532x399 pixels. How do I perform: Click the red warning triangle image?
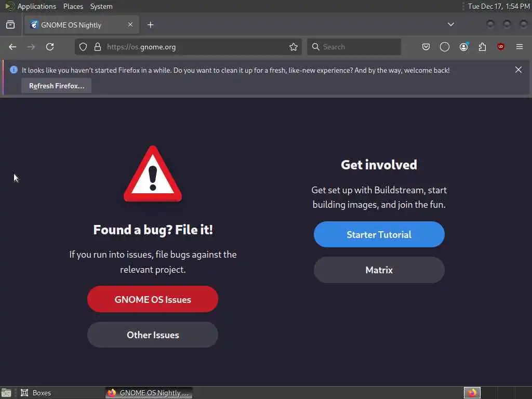click(x=153, y=174)
